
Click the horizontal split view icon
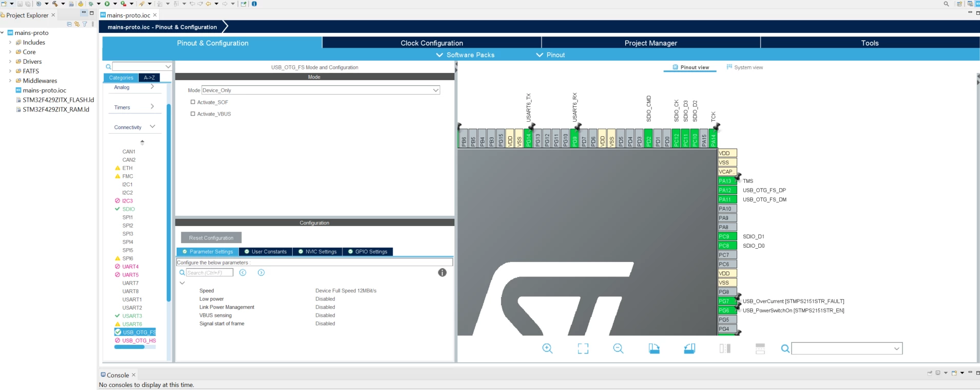click(760, 348)
